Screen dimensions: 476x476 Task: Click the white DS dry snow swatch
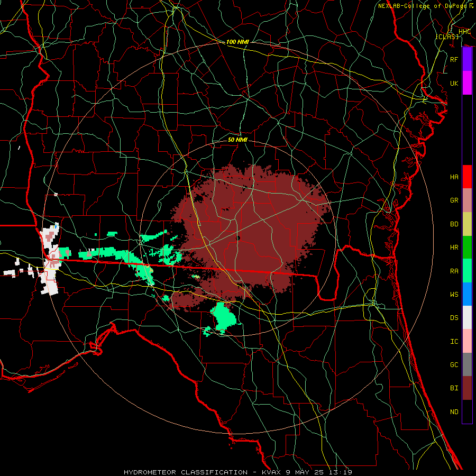click(x=467, y=317)
